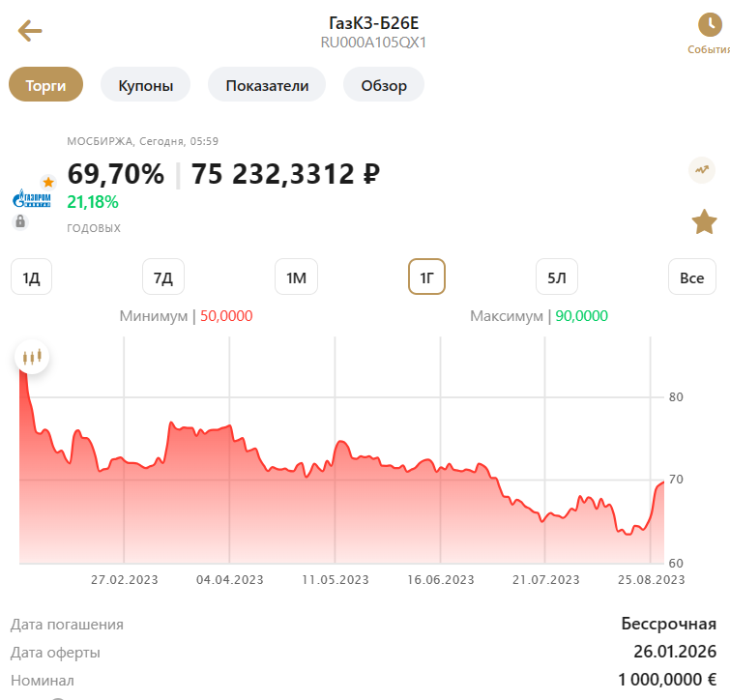Select the 5Л chart period
730x700 pixels.
point(556,277)
